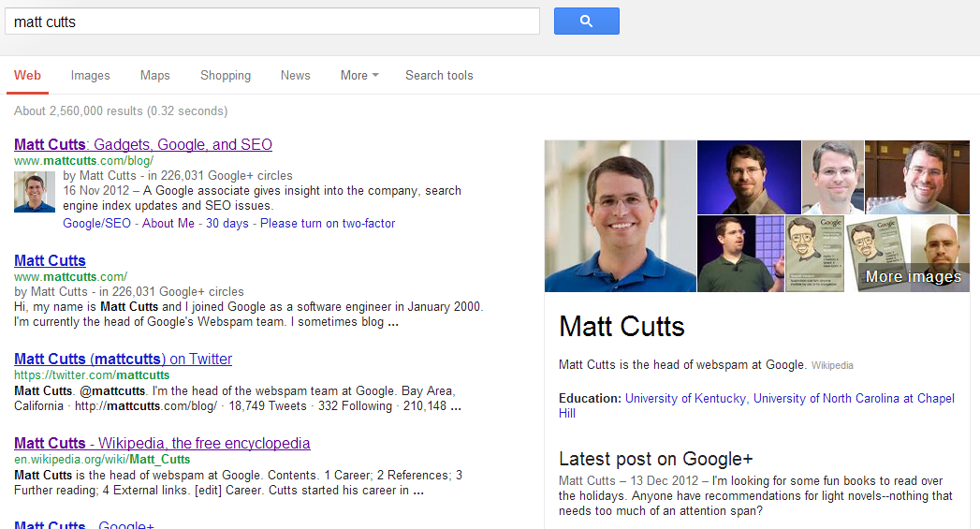This screenshot has height=529, width=980.
Task: Open the Matt Cutts on Twitter result
Action: click(124, 359)
